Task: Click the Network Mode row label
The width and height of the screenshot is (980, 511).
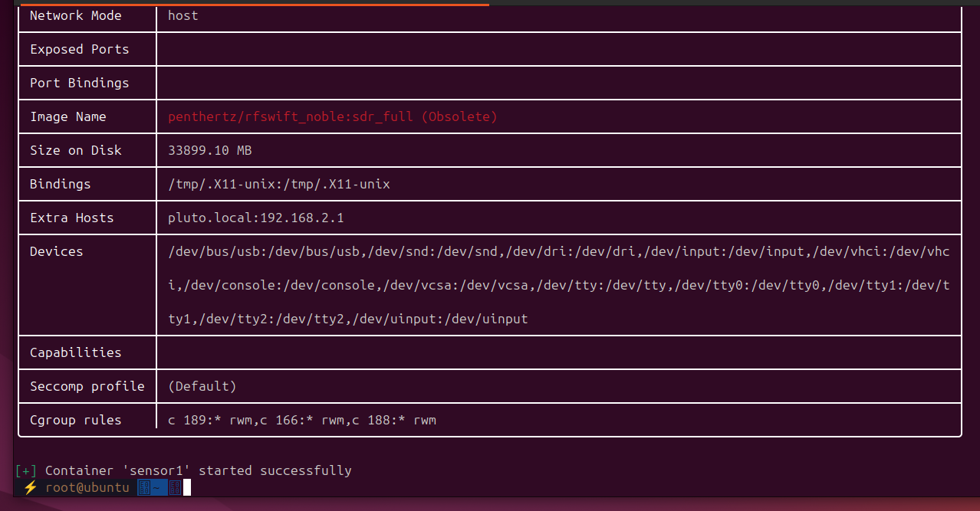Action: tap(75, 15)
